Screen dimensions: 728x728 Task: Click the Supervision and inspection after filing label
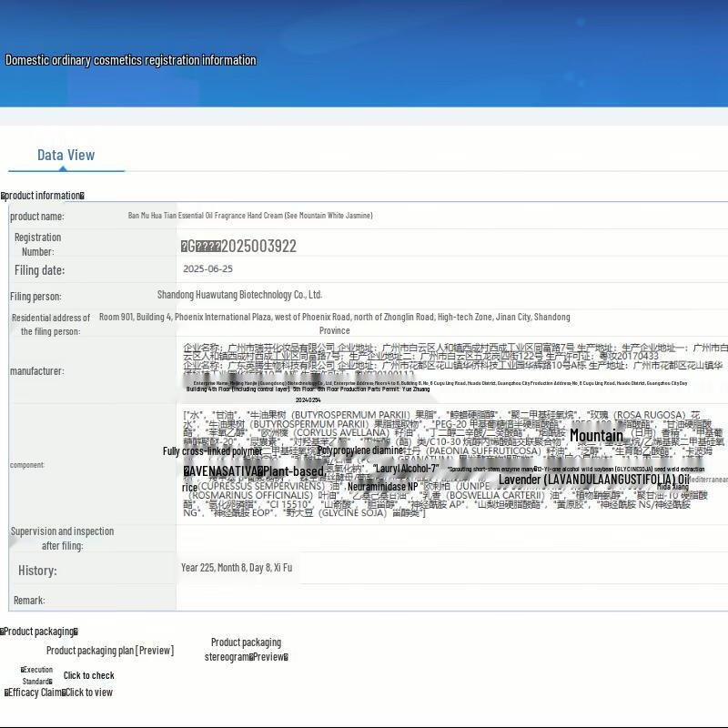coord(62,539)
